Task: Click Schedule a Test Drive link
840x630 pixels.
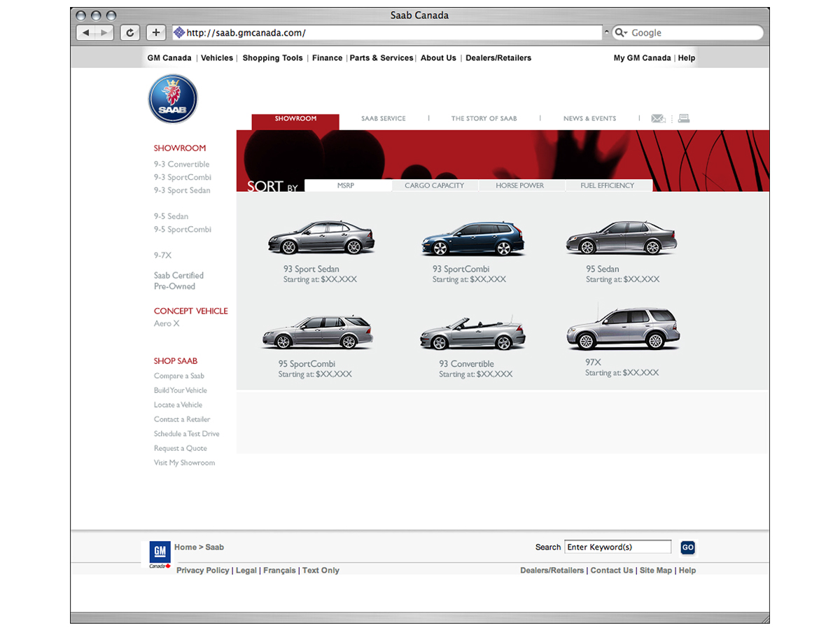Action: click(x=187, y=434)
